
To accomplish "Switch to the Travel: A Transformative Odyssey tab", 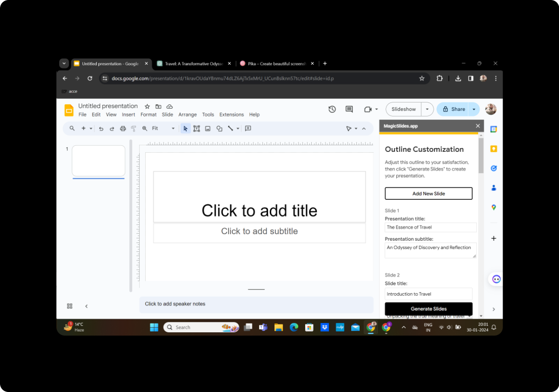I will [194, 64].
